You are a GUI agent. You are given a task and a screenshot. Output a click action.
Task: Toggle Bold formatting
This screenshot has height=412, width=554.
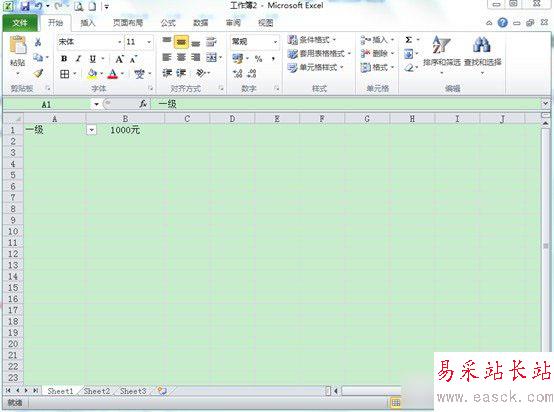(64, 59)
